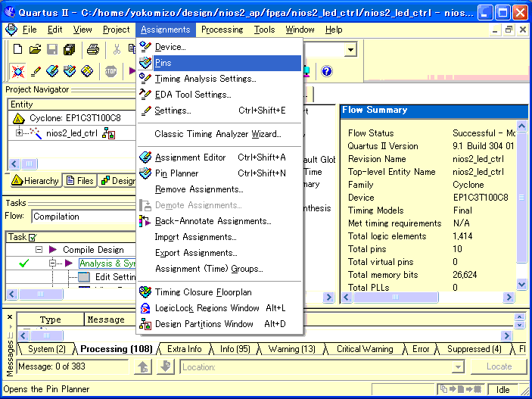Click the Flow Summary vertical scrollbar down arrow
This screenshot has width=532, height=399.
click(x=522, y=284)
